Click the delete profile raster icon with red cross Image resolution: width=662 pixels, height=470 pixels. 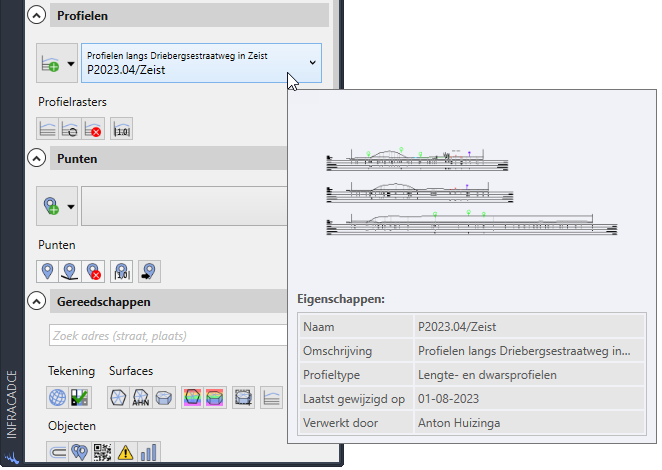[x=94, y=128]
